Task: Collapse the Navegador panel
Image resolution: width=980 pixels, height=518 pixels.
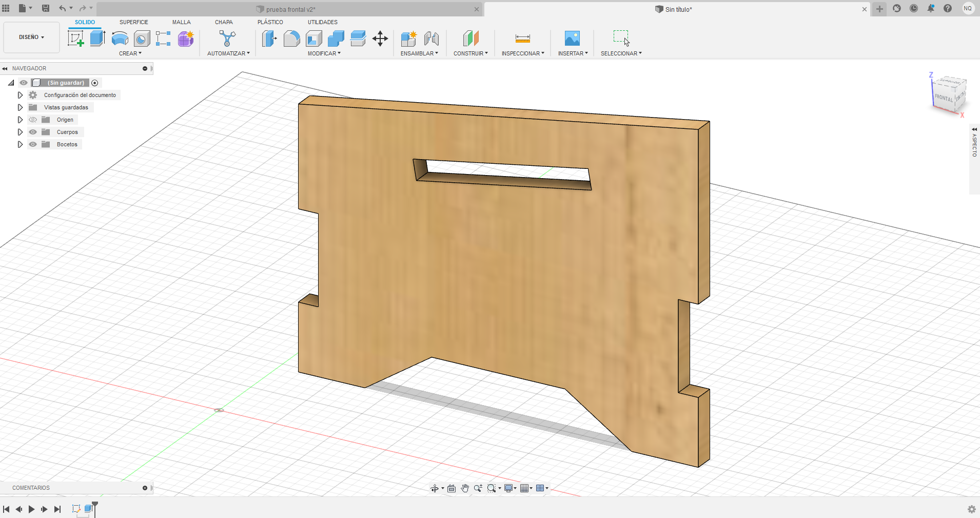Action: click(5, 68)
